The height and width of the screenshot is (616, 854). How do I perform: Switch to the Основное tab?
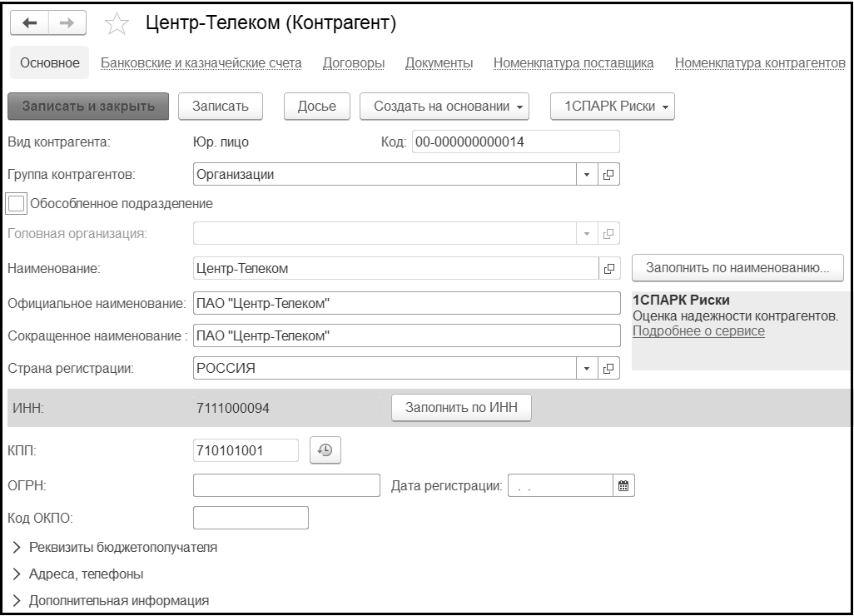(x=50, y=63)
